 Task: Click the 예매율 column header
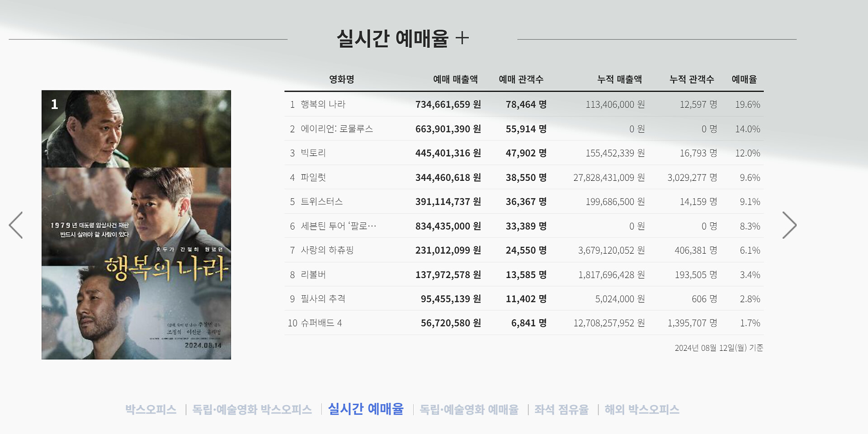point(744,80)
